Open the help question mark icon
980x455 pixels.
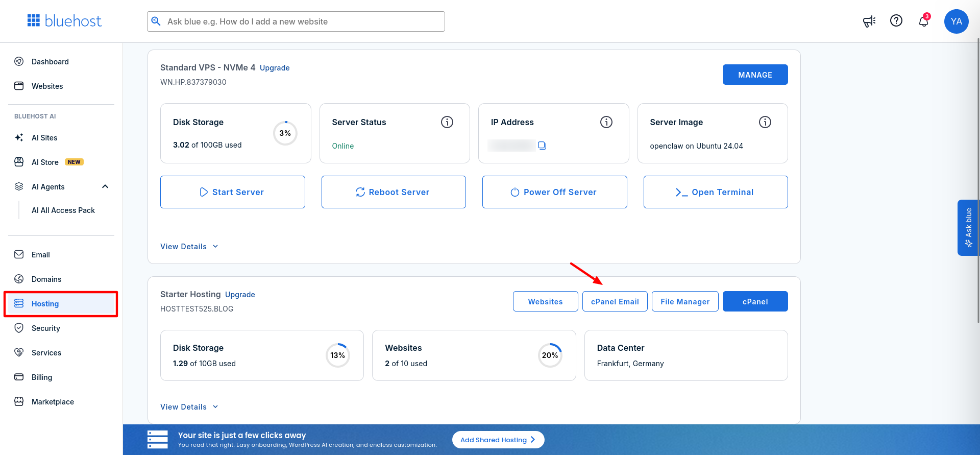tap(896, 20)
